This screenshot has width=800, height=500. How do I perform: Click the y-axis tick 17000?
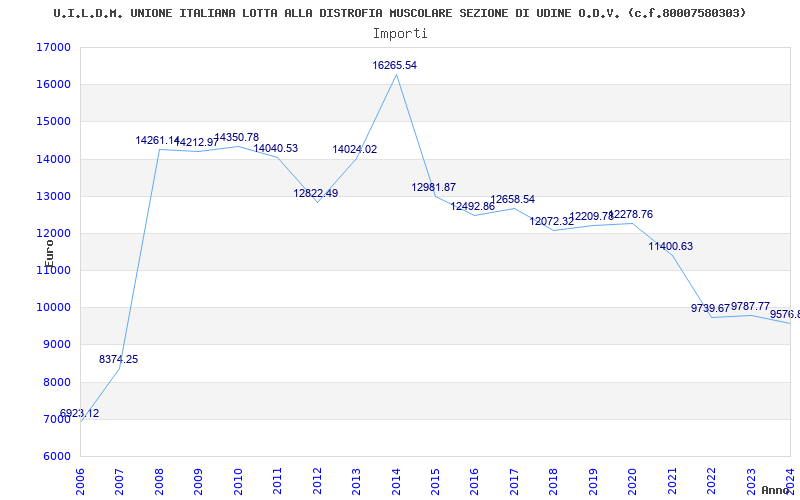53,47
